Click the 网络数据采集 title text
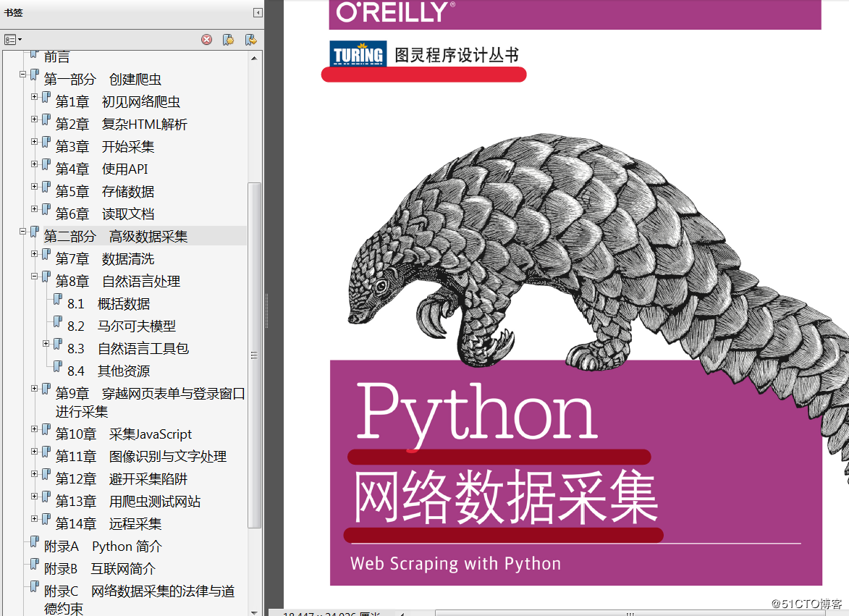 (x=506, y=497)
